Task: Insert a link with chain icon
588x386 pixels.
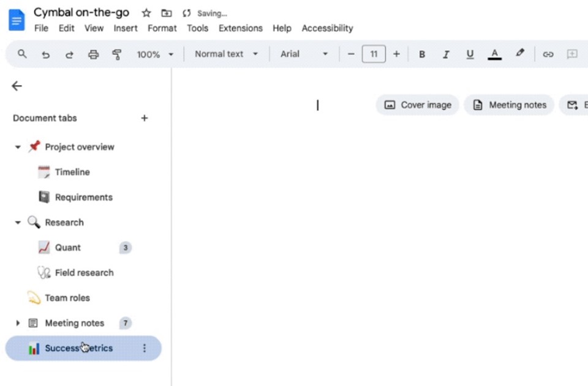Action: (x=548, y=54)
